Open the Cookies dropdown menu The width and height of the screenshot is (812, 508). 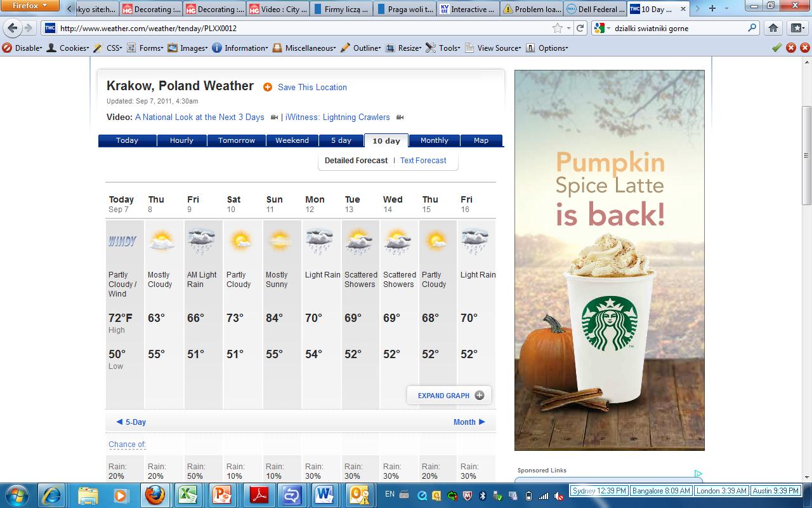coord(70,48)
